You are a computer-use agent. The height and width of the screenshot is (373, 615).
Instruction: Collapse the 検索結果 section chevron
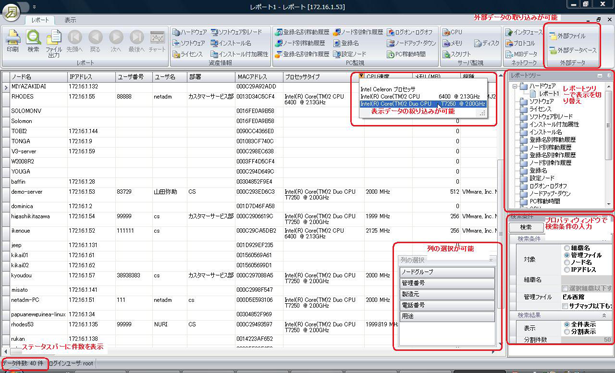tap(604, 315)
